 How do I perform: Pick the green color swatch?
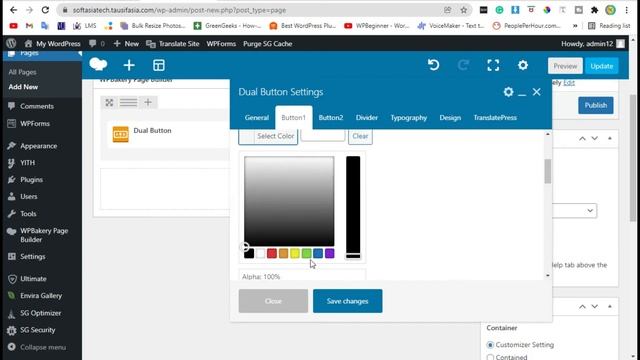point(307,253)
